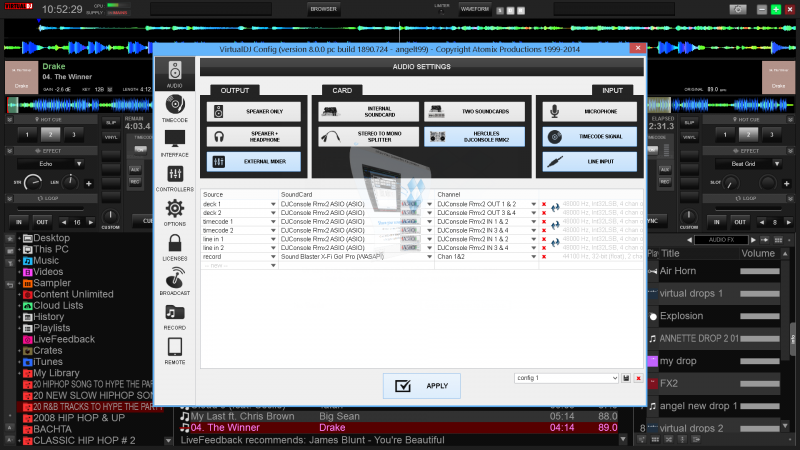Open the Beat Grid effect dropdown on right deck
The height and width of the screenshot is (450, 800).
tap(777, 164)
